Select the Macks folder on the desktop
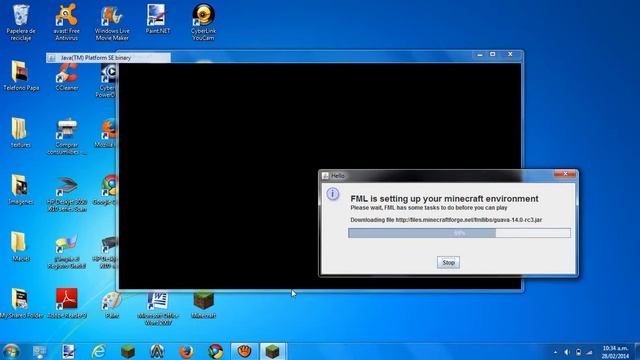This screenshot has height=360, width=640. click(x=20, y=247)
